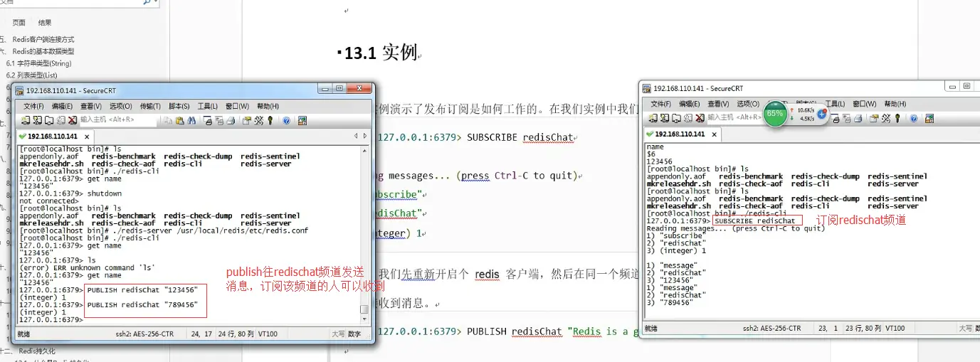Open 帮助(H) menu in PUBLISH-session SecureCRT
980x362 pixels.
(268, 106)
